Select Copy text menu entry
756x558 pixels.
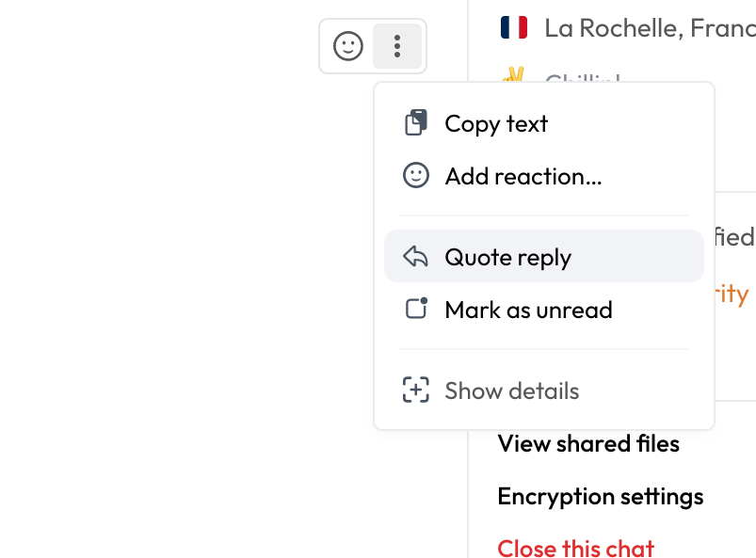click(496, 123)
